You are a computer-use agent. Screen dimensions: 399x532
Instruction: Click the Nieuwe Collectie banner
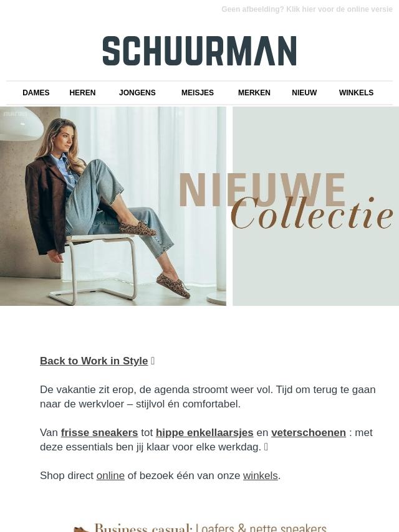pyautogui.click(x=316, y=206)
